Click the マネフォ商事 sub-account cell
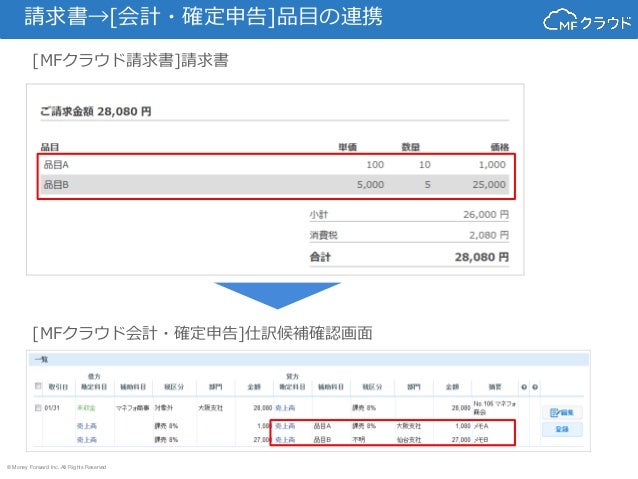Image resolution: width=638 pixels, height=479 pixels. [133, 408]
